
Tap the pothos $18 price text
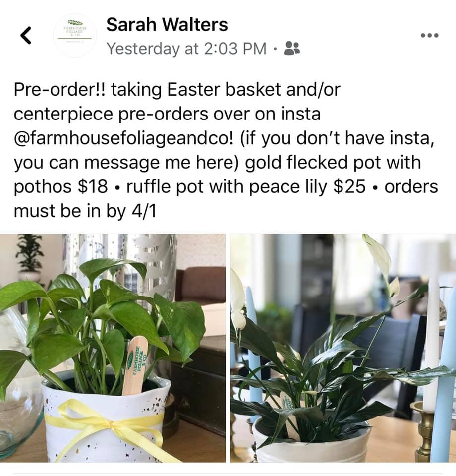pos(60,186)
